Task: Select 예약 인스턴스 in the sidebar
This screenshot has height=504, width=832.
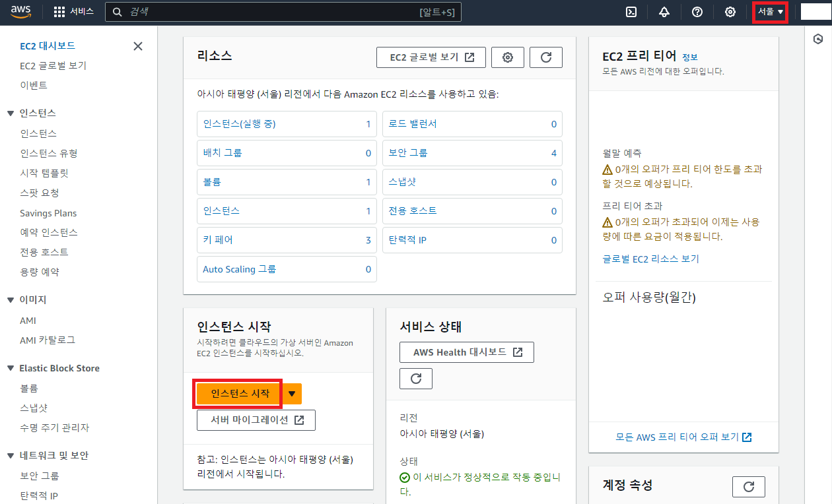Action: coord(49,233)
